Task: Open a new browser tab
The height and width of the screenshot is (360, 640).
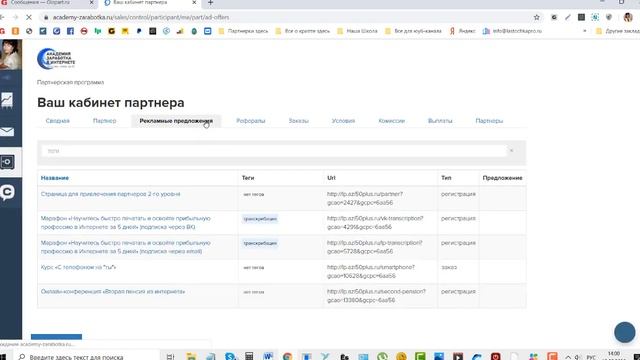Action: 210,3
